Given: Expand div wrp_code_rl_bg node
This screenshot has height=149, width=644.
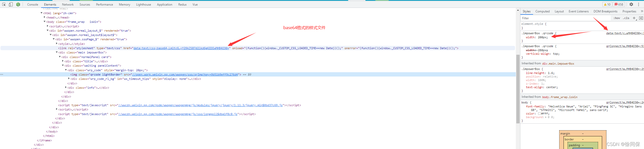Looking at the screenshot, I should click(x=69, y=79).
